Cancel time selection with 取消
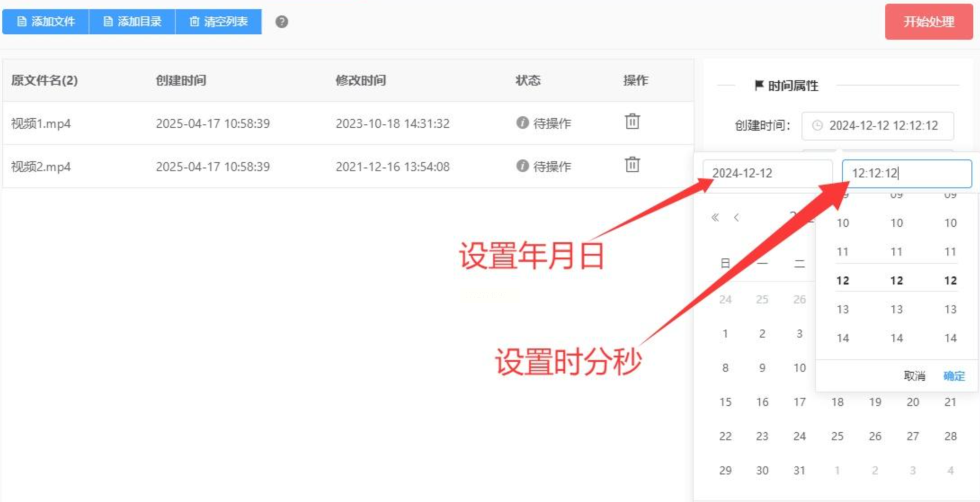Viewport: 980px width, 502px height. [914, 376]
